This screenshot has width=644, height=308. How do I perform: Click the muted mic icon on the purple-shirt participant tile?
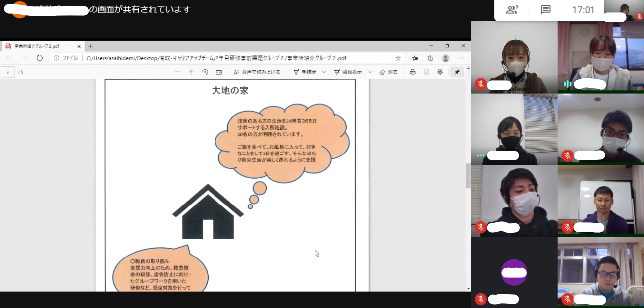pyautogui.click(x=567, y=227)
